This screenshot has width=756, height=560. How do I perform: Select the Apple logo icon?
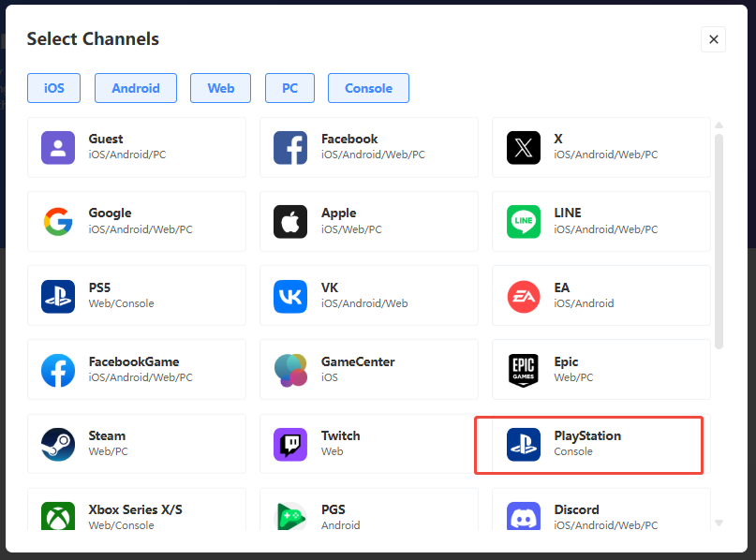point(290,222)
